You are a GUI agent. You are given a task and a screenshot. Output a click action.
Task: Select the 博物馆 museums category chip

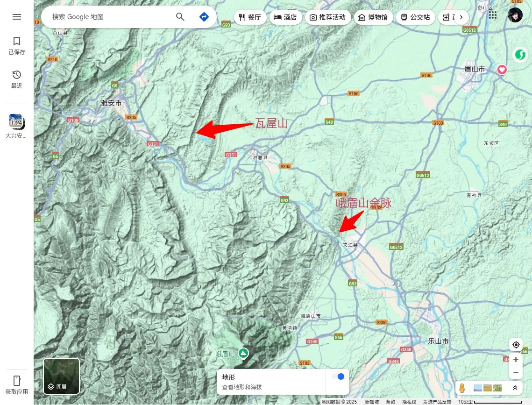(373, 17)
